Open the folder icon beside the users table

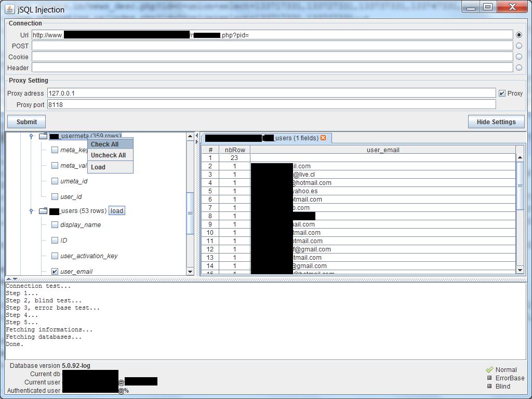44,210
